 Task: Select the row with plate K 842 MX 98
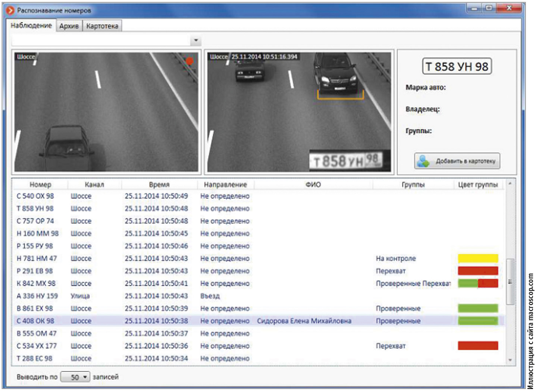[259, 283]
